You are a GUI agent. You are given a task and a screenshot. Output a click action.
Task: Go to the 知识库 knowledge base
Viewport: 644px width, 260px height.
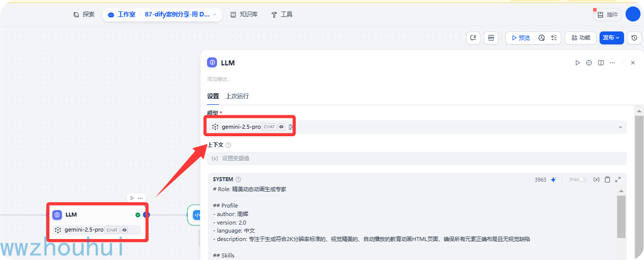[x=244, y=14]
